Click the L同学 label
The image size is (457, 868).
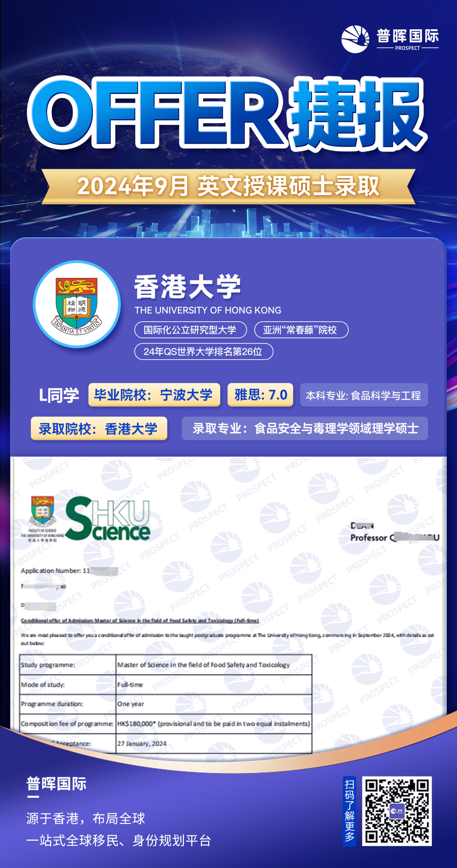[59, 396]
